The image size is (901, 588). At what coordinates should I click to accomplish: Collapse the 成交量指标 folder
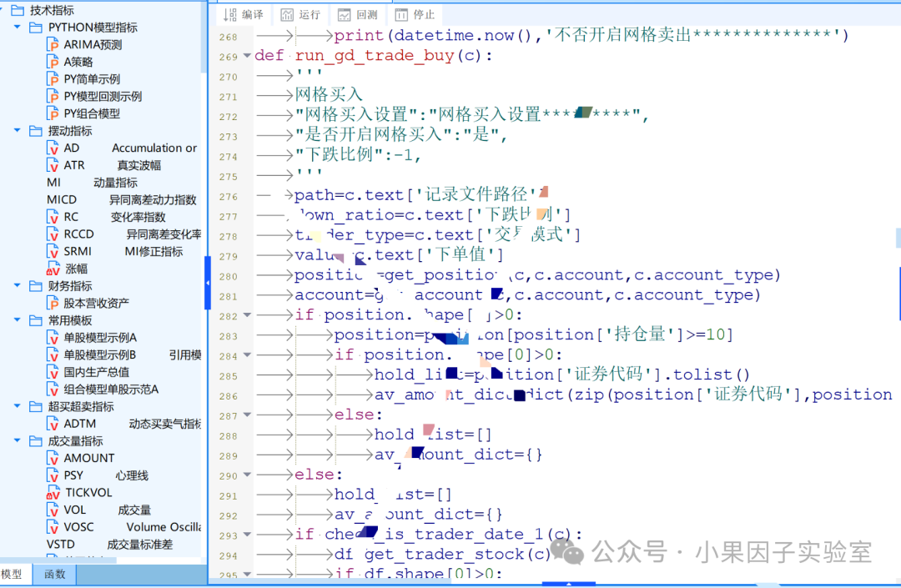tap(18, 440)
